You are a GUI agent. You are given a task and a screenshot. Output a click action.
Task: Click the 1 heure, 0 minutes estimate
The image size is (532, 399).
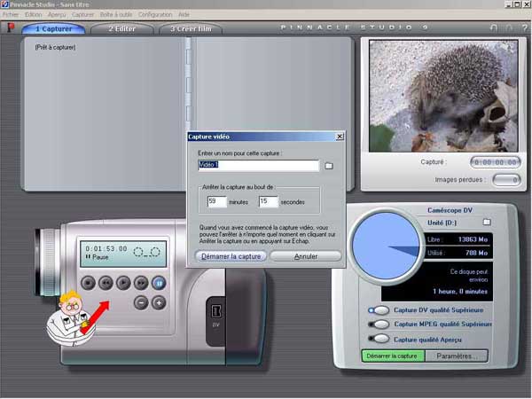click(x=460, y=292)
